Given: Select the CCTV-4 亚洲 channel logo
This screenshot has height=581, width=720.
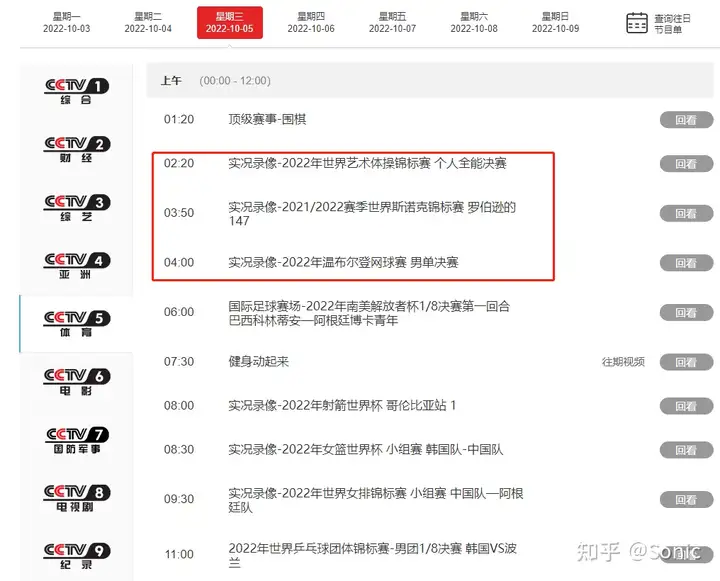Looking at the screenshot, I should pyautogui.click(x=77, y=265).
